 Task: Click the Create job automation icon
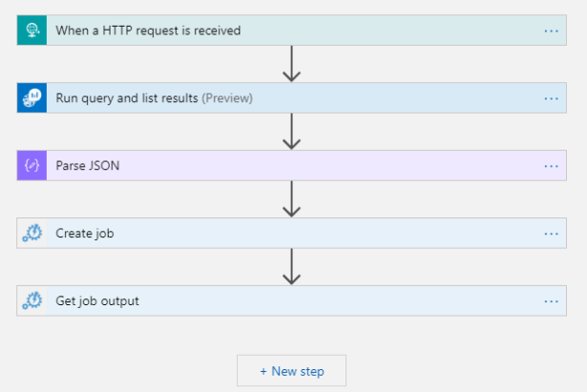(31, 234)
